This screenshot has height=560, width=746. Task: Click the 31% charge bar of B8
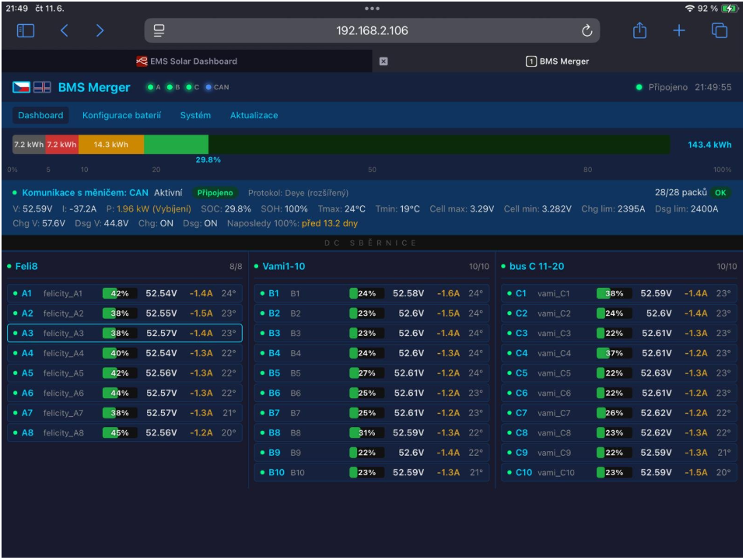[x=366, y=432]
